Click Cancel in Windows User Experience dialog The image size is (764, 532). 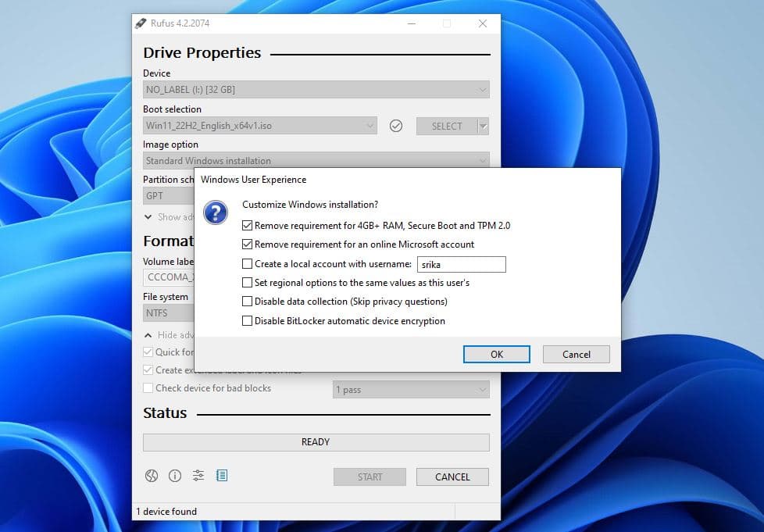coord(577,355)
